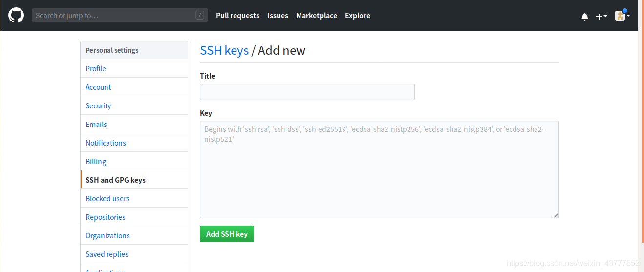Focus the Search or jump to field
The height and width of the screenshot is (272, 644).
point(120,15)
